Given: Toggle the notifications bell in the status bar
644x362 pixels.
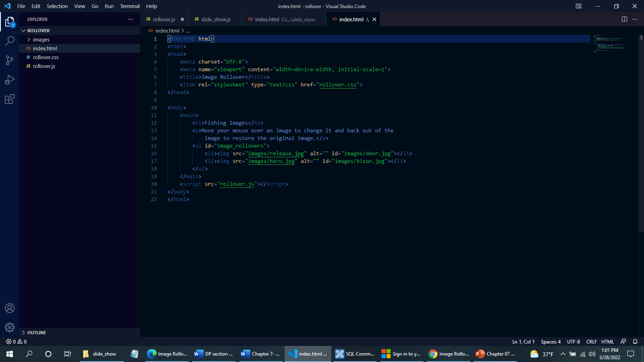Looking at the screenshot, I should [x=635, y=341].
